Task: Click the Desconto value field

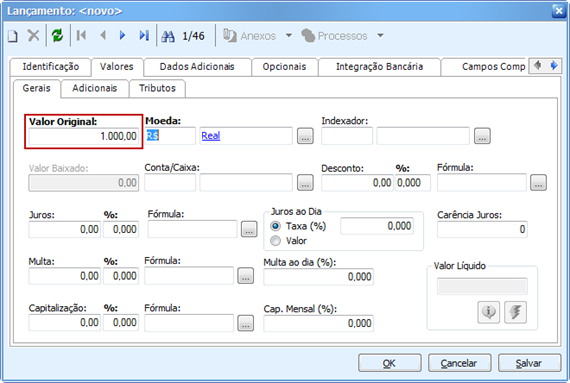Action: coord(357,182)
